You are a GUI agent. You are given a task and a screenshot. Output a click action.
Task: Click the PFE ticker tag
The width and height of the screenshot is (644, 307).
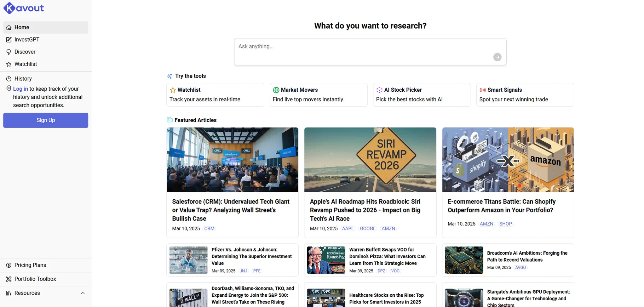257,271
